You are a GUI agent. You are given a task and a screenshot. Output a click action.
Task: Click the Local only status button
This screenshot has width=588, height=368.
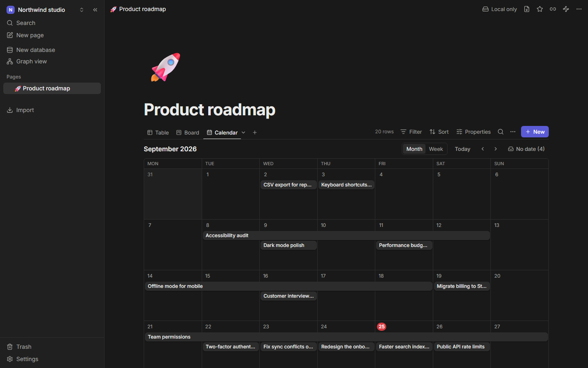(x=499, y=9)
